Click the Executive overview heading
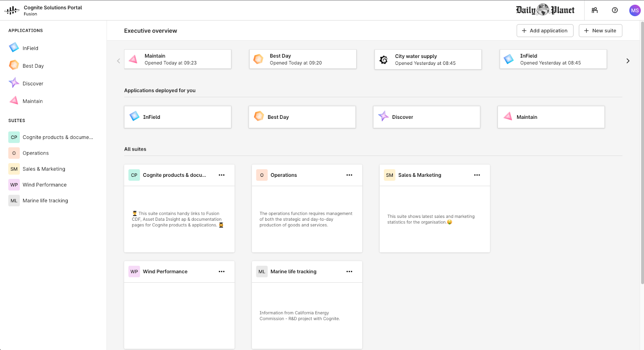 pyautogui.click(x=151, y=31)
